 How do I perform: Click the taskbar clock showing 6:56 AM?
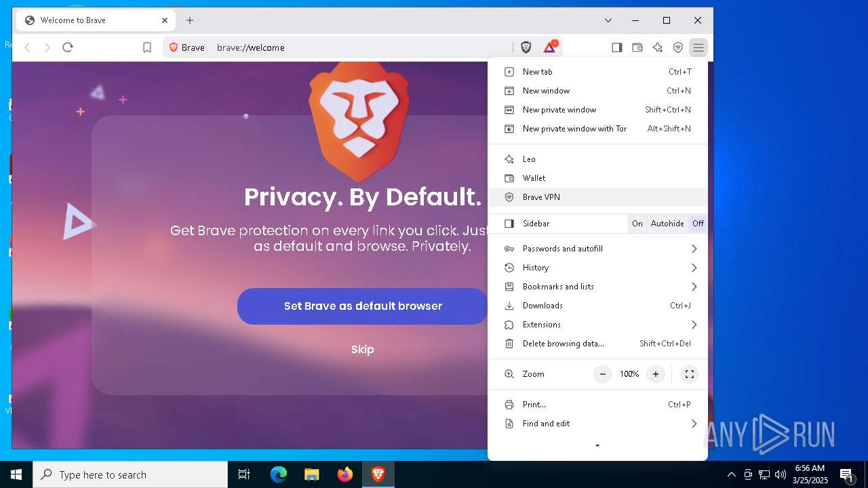810,474
